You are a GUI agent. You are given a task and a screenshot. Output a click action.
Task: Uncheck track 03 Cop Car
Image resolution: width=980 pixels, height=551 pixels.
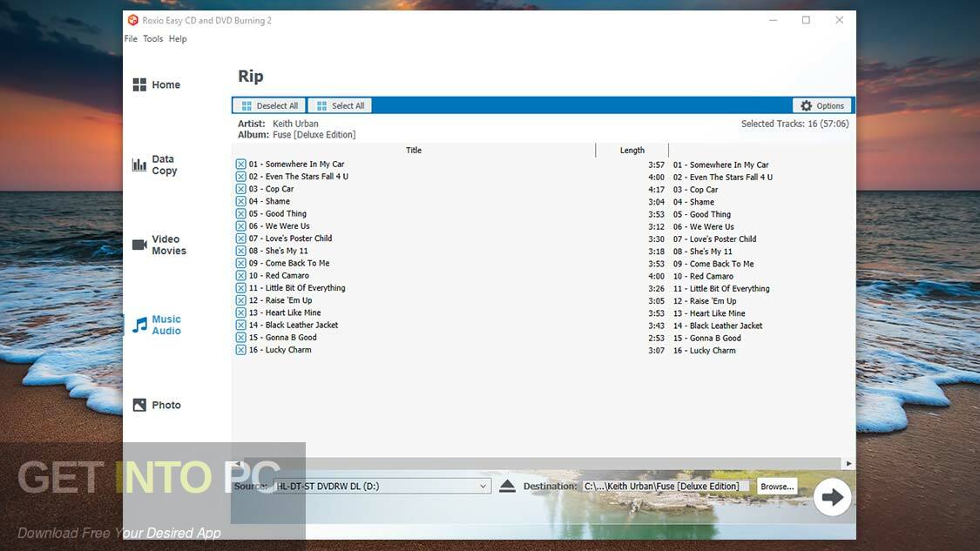tap(240, 189)
